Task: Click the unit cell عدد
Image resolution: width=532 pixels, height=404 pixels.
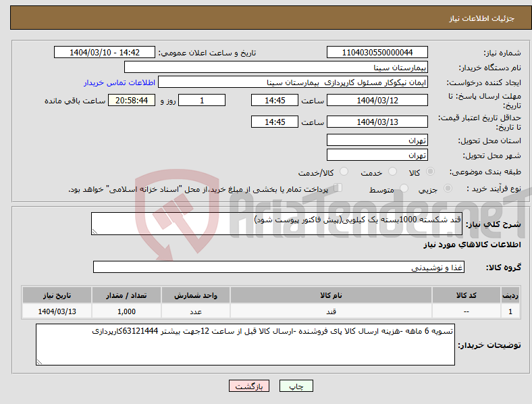Action: [196, 311]
